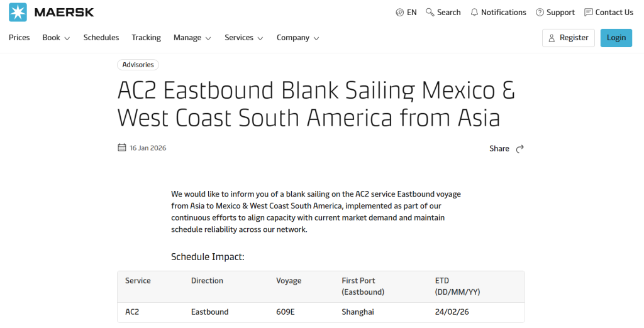Expand the Manage dropdown menu

192,38
